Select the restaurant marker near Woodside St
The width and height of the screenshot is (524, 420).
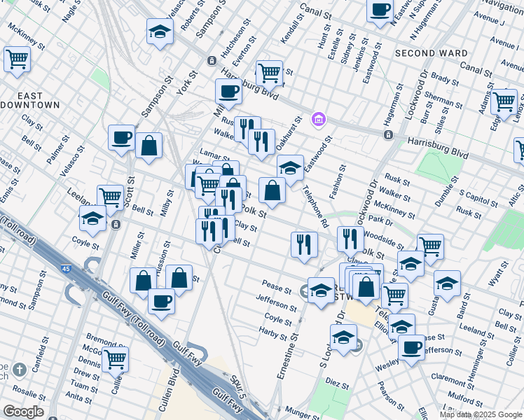pyautogui.click(x=350, y=241)
